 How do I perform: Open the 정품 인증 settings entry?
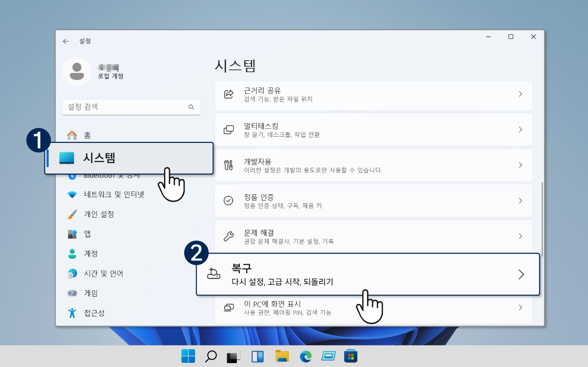pyautogui.click(x=373, y=201)
